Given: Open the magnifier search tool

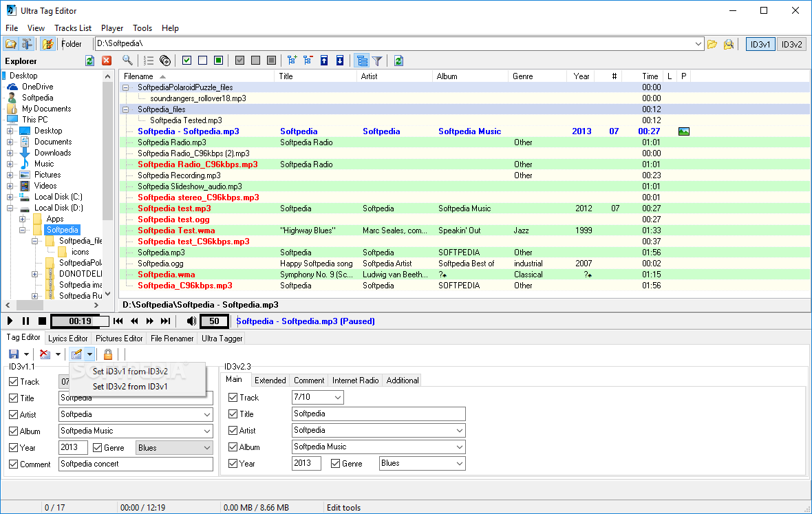Looking at the screenshot, I should pyautogui.click(x=127, y=61).
